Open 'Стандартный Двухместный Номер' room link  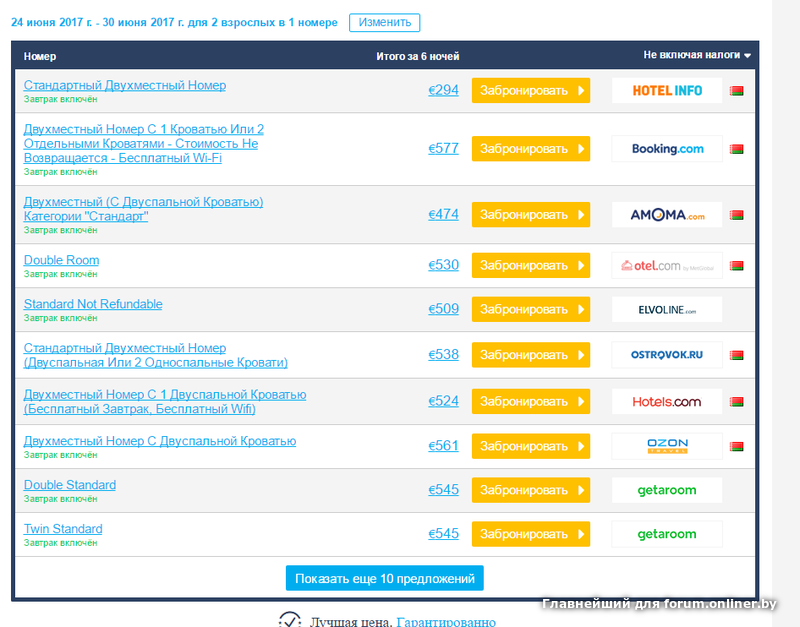pos(125,86)
